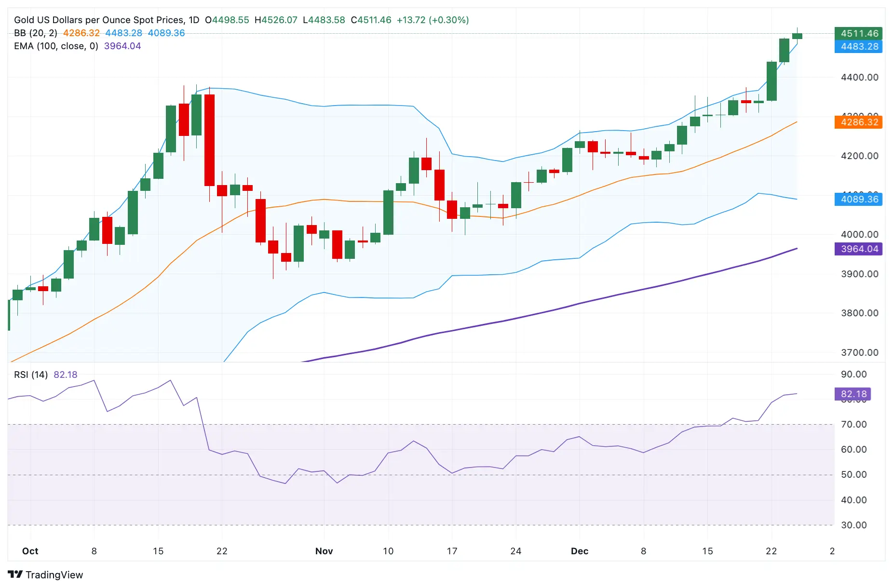893x588 pixels.
Task: Click the Dec label on the time axis
Action: coord(579,551)
